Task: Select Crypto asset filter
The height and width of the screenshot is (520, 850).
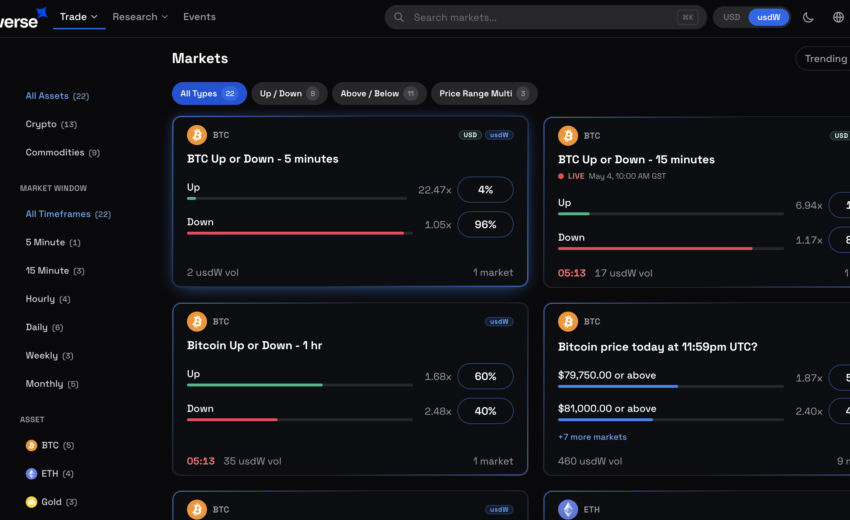Action: point(51,124)
